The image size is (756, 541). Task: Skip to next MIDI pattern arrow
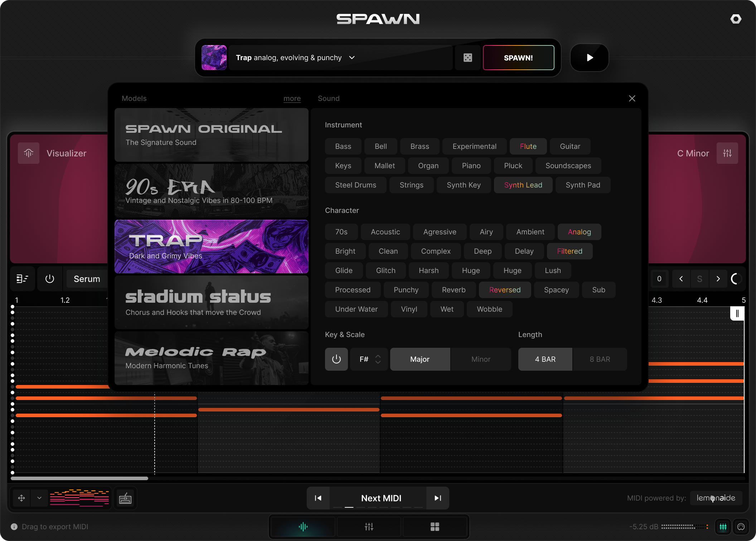click(437, 498)
